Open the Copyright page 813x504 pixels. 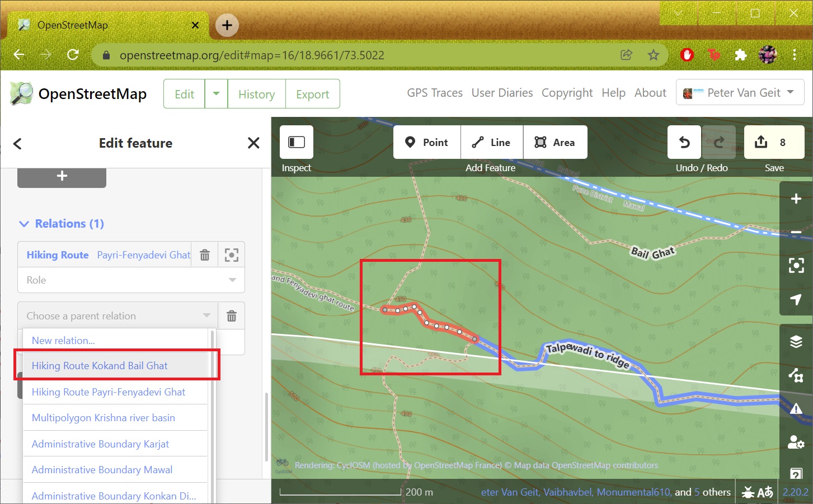coord(567,93)
